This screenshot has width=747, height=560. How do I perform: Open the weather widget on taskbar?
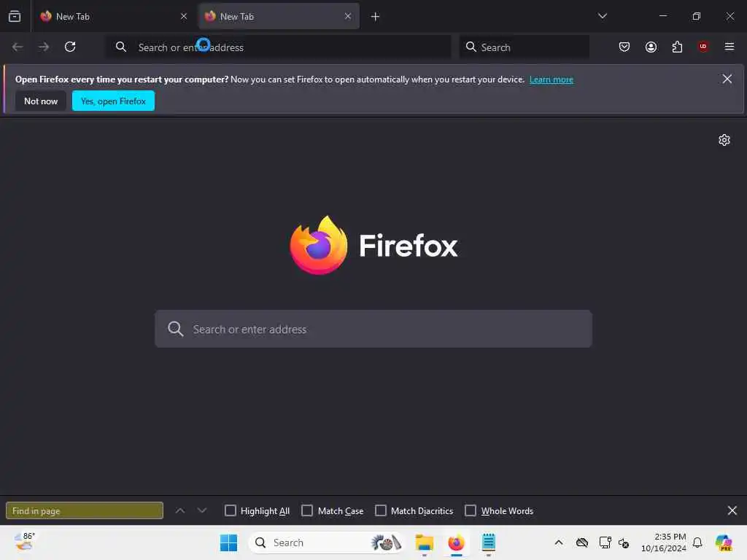coord(24,542)
